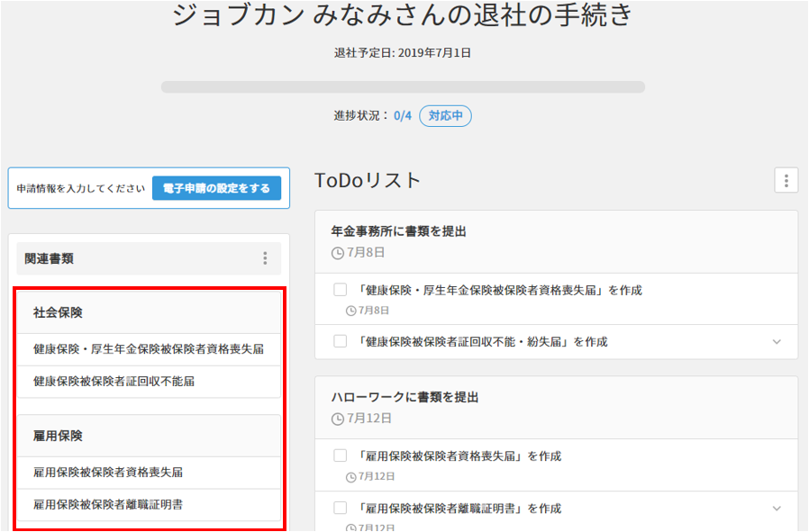Viewport: 809px width, 532px height.
Task: Click clock icon beside 年金事務所 7月8日 deadline
Action: (338, 253)
